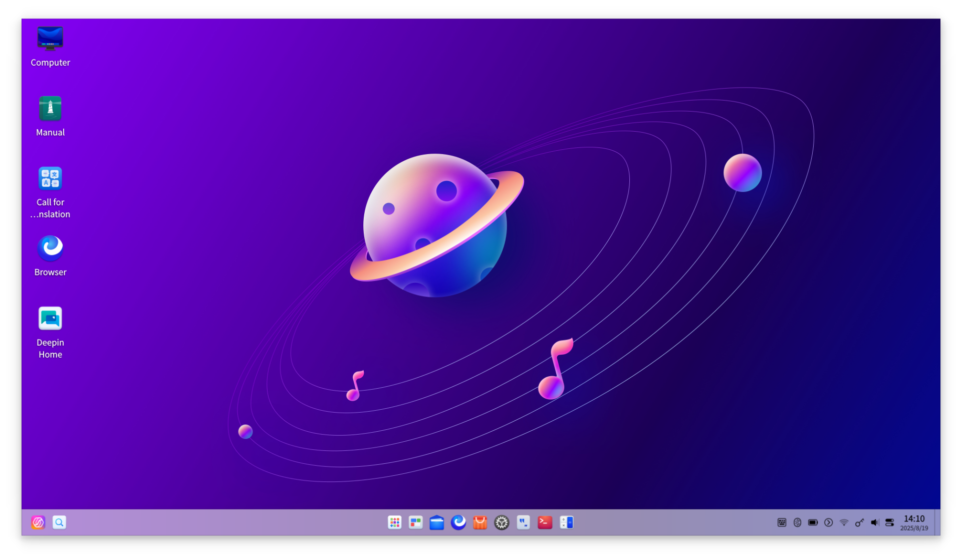962x560 pixels.
Task: Open Control Center via the gear icon
Action: pyautogui.click(x=502, y=522)
